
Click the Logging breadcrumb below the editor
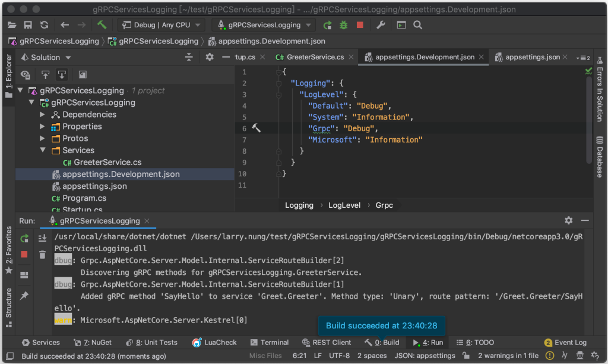pos(299,205)
